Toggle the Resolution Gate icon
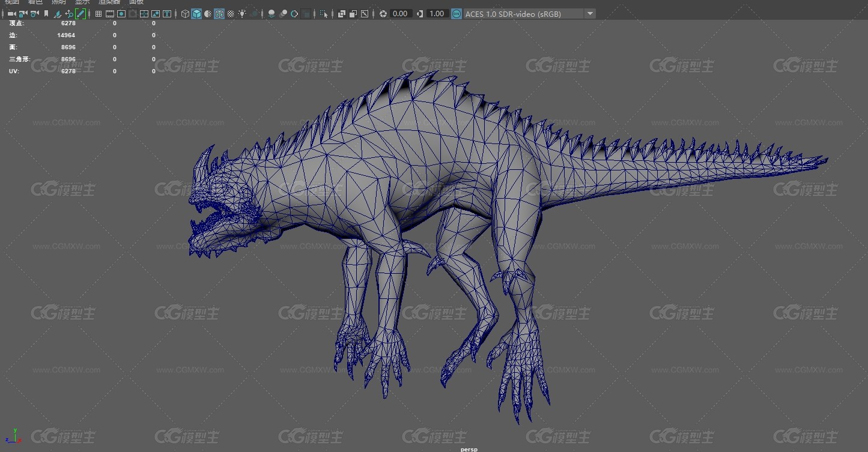 [121, 14]
